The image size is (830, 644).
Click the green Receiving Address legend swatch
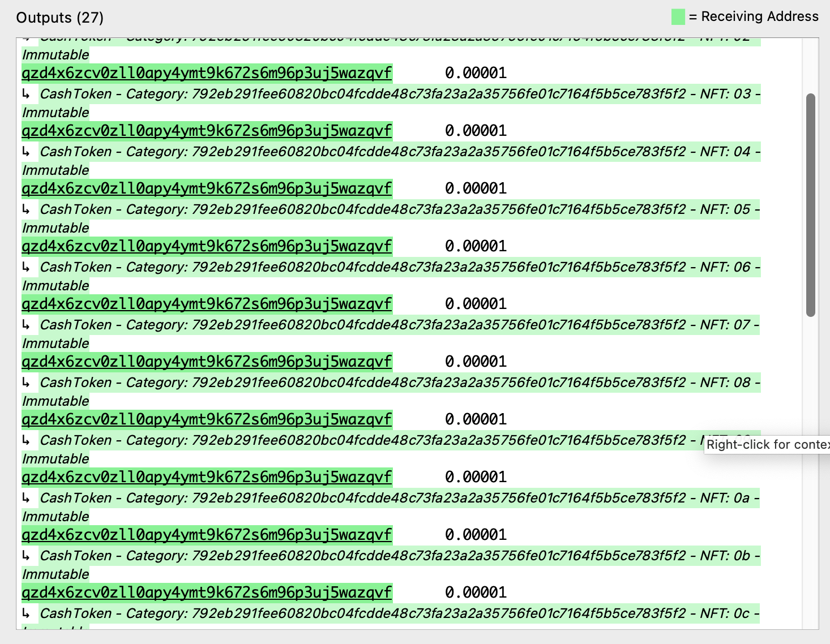click(678, 17)
